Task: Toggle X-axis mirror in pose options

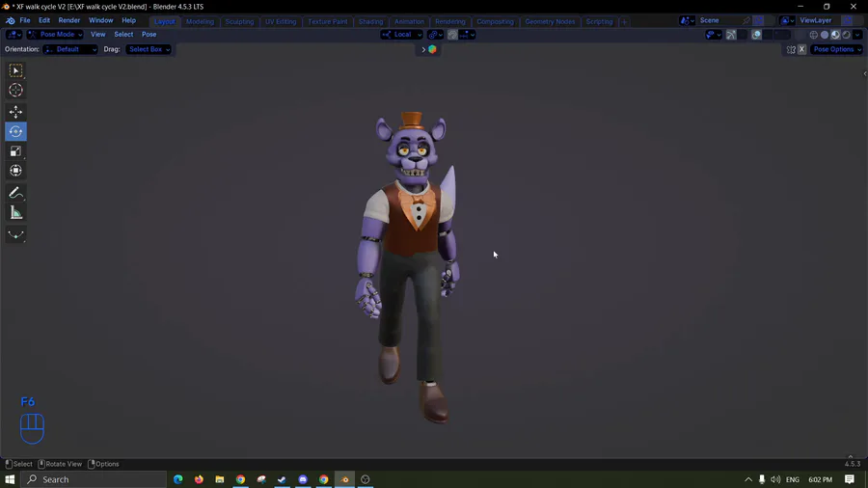Action: click(801, 49)
